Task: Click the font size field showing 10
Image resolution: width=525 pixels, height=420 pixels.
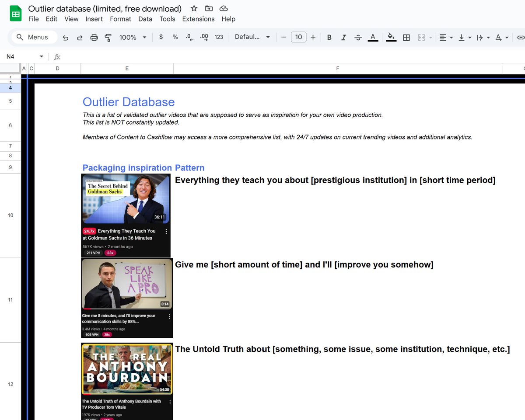Action: coord(298,37)
